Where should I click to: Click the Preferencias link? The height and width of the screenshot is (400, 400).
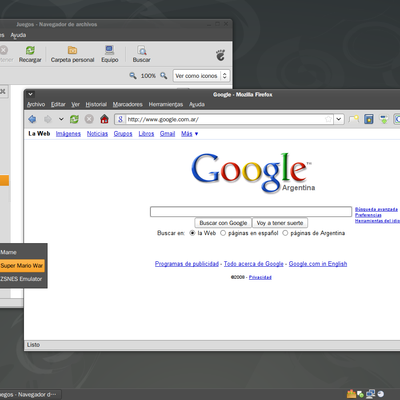click(368, 215)
